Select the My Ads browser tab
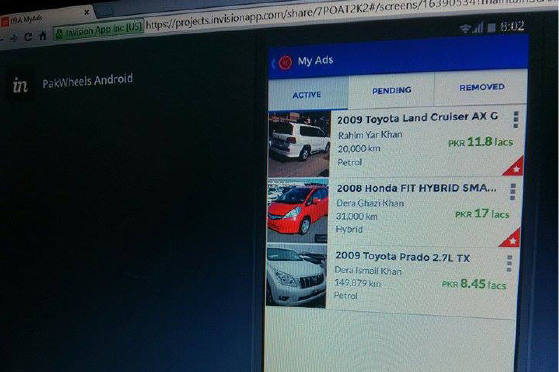559x372 pixels. pyautogui.click(x=46, y=18)
